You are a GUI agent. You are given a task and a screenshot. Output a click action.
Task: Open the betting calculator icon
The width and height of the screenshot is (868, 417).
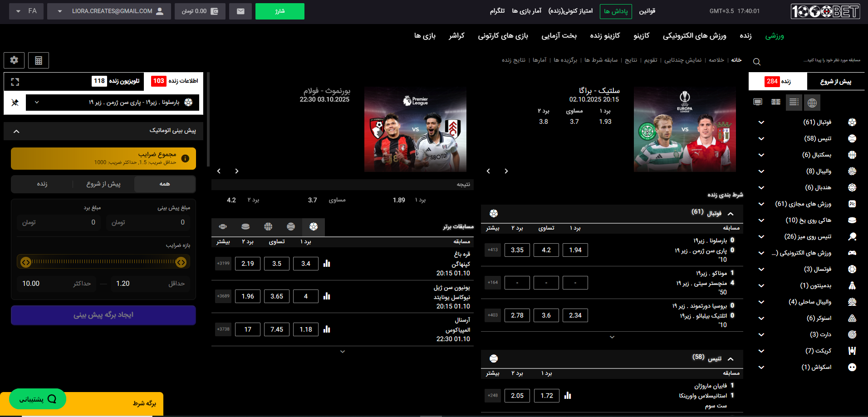coord(39,60)
